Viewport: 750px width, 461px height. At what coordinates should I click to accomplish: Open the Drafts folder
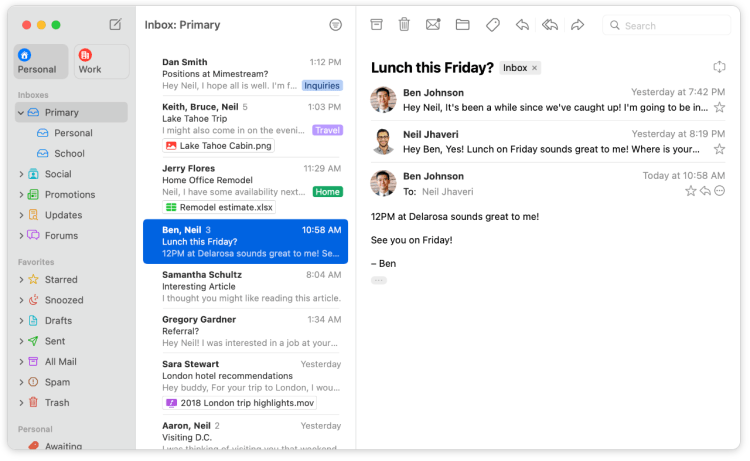(x=72, y=321)
